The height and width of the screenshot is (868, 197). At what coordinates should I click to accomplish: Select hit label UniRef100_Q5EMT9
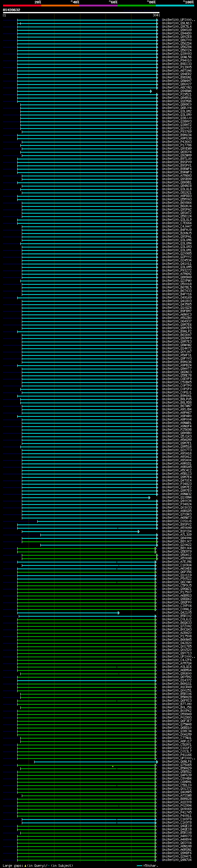pyautogui.click(x=177, y=551)
